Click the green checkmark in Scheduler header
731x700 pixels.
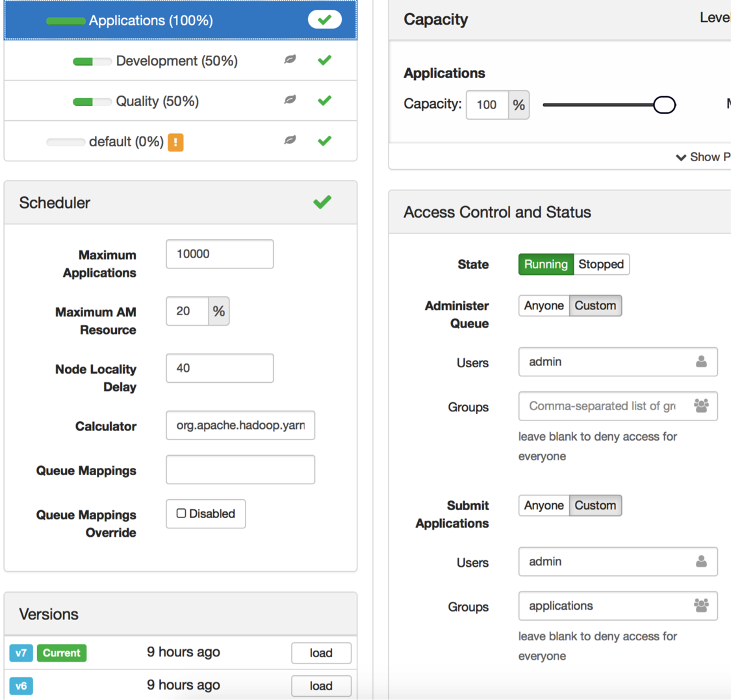point(322,202)
